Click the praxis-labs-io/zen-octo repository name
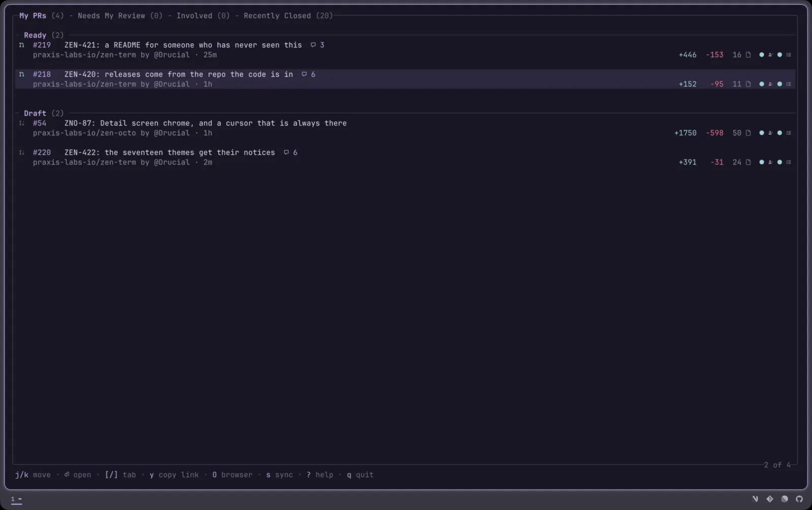 tap(84, 133)
